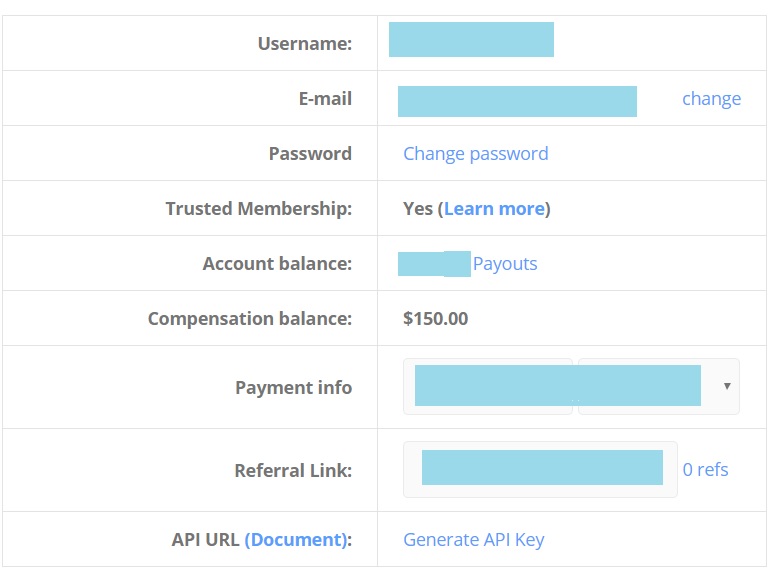Click the Payment info label

coord(293,387)
